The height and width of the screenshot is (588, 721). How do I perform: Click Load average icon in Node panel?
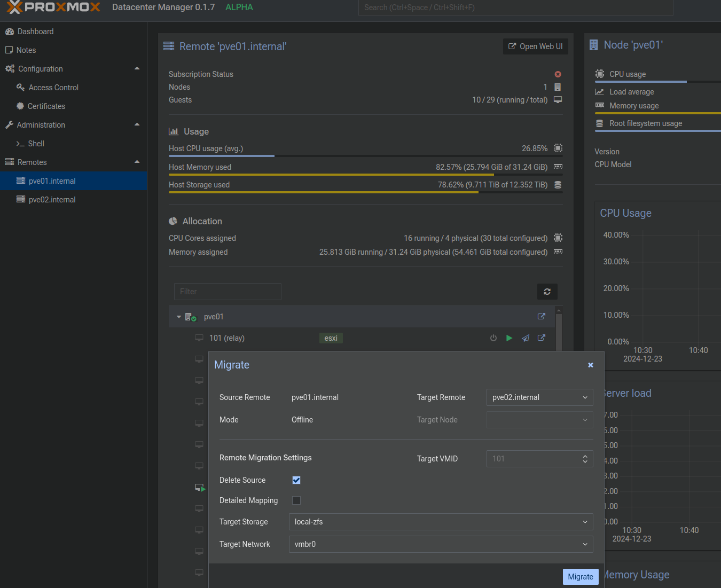coord(600,92)
